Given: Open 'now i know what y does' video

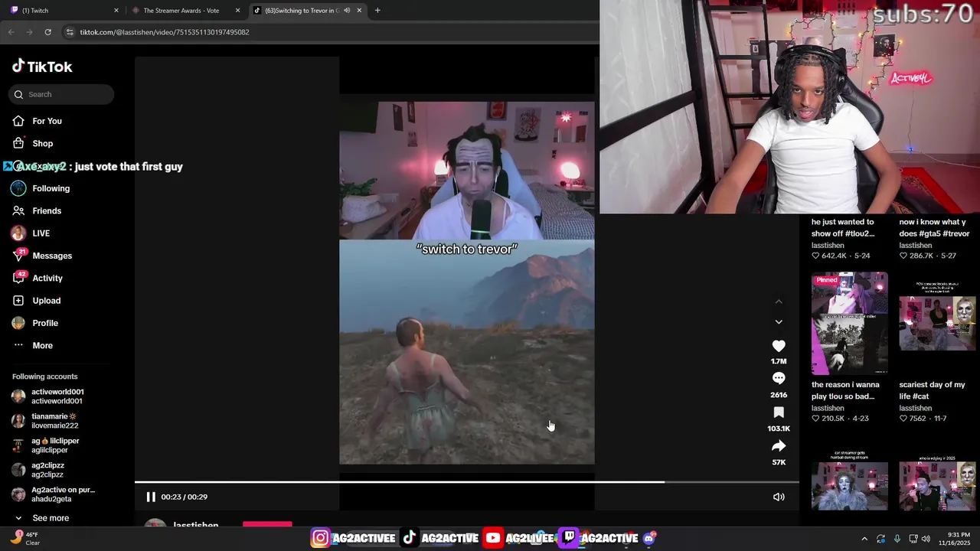Looking at the screenshot, I should click(x=934, y=227).
